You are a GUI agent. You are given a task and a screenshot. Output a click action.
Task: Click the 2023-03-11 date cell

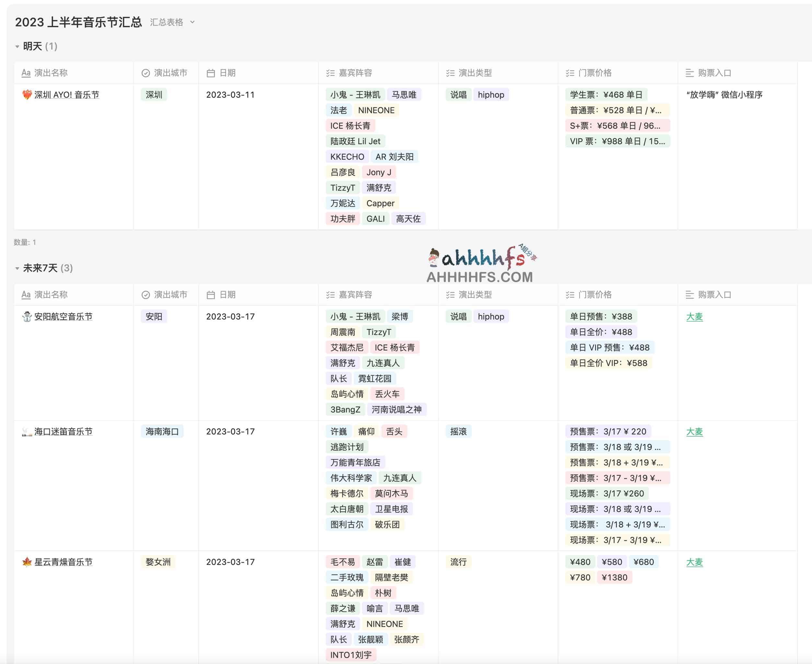230,95
